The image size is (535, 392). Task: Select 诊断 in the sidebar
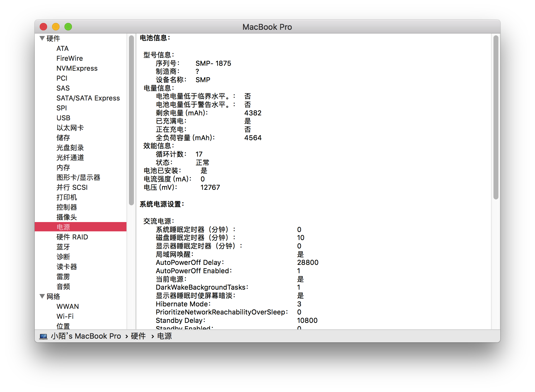click(63, 257)
